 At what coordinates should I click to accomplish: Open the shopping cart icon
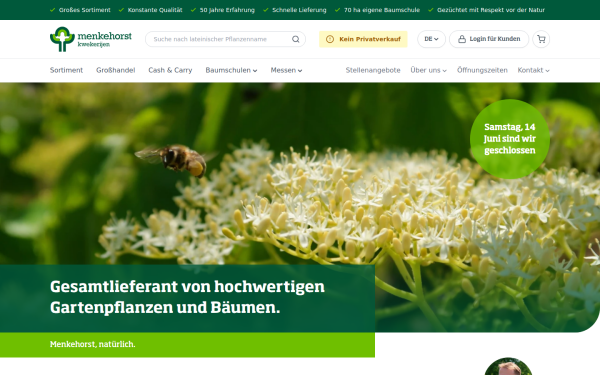(541, 39)
